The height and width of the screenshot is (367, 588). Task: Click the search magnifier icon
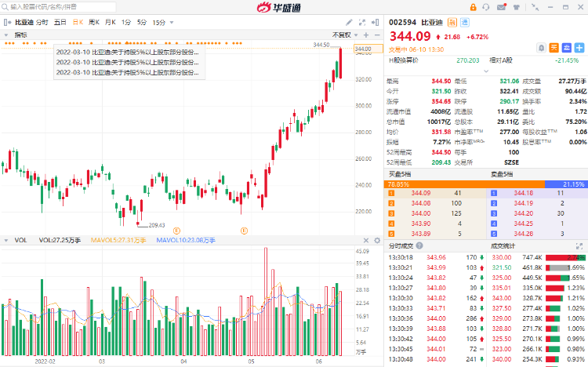[5, 7]
